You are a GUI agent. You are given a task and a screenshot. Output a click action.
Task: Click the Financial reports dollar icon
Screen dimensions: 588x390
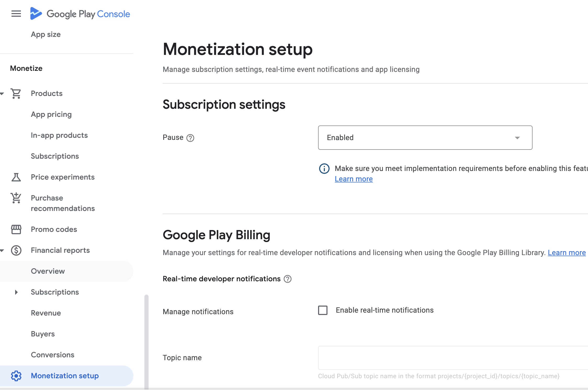tap(16, 250)
